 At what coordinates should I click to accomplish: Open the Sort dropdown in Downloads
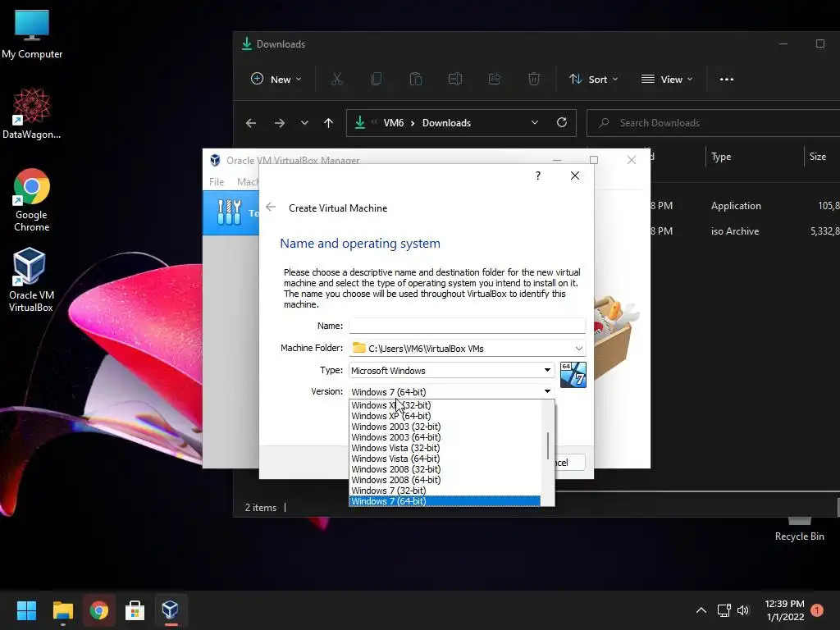[594, 80]
